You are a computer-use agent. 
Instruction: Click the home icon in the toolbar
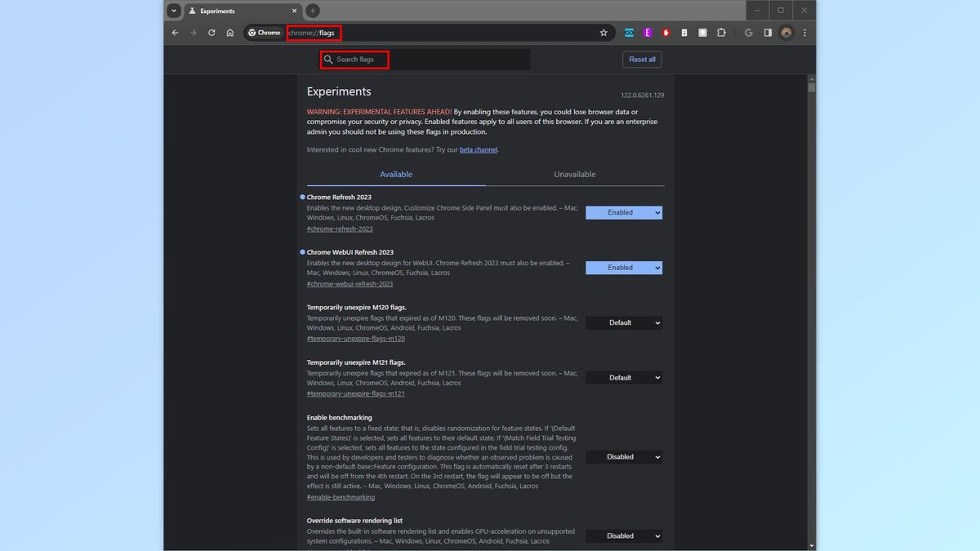tap(229, 33)
